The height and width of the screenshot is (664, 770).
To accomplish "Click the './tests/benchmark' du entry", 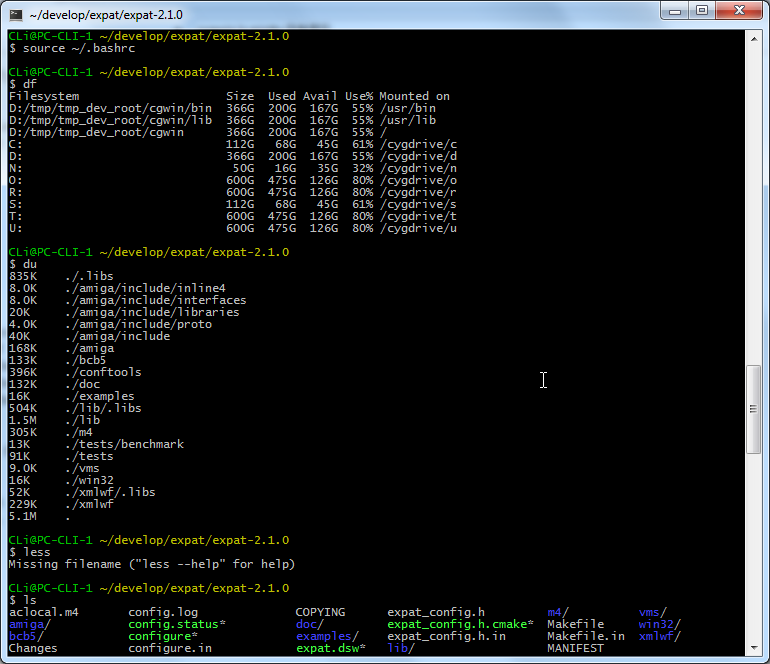I will [124, 444].
